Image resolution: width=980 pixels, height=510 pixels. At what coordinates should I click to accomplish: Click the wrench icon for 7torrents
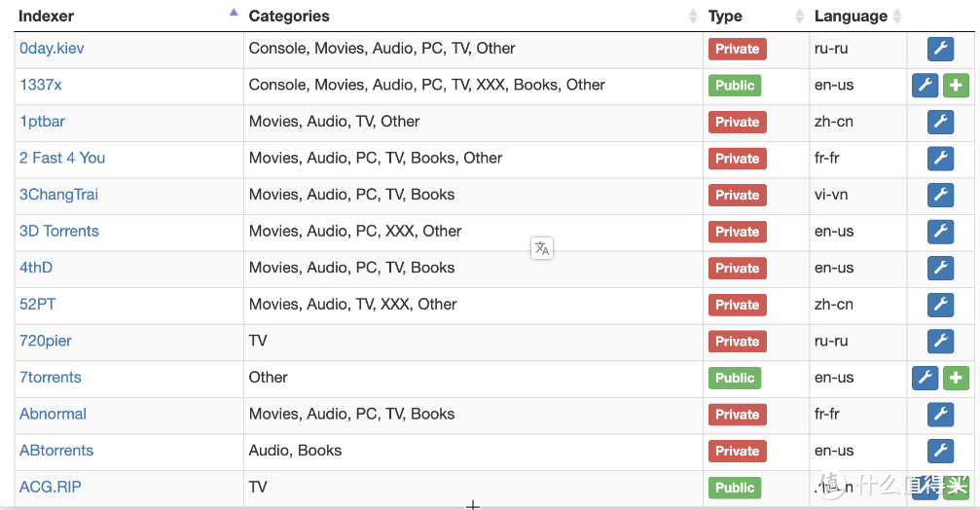pyautogui.click(x=925, y=378)
